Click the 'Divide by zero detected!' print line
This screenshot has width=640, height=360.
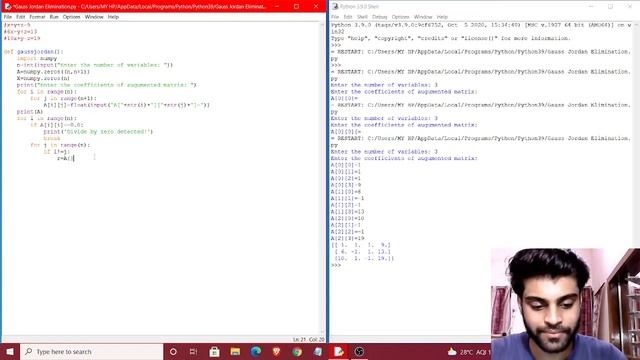[x=98, y=131]
